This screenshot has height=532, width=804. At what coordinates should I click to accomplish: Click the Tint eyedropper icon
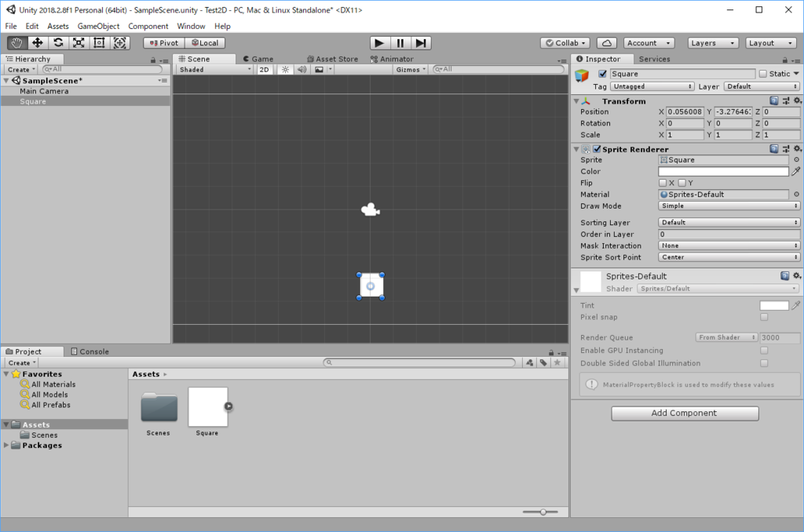(796, 305)
